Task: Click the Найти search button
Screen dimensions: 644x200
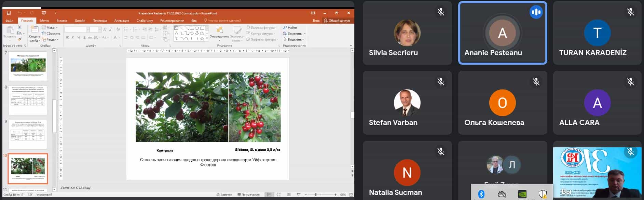Action: 290,27
